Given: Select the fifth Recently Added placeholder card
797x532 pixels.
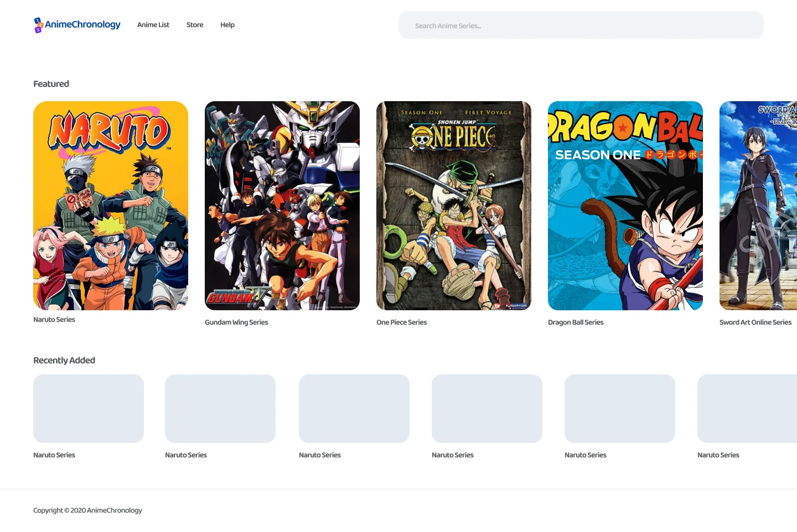Looking at the screenshot, I should 620,409.
